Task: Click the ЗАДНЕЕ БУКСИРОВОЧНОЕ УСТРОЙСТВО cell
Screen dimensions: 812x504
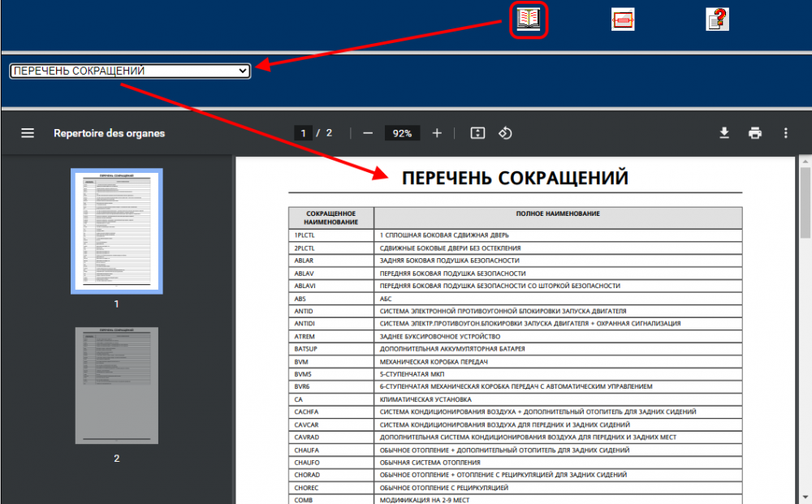Action: (x=558, y=336)
